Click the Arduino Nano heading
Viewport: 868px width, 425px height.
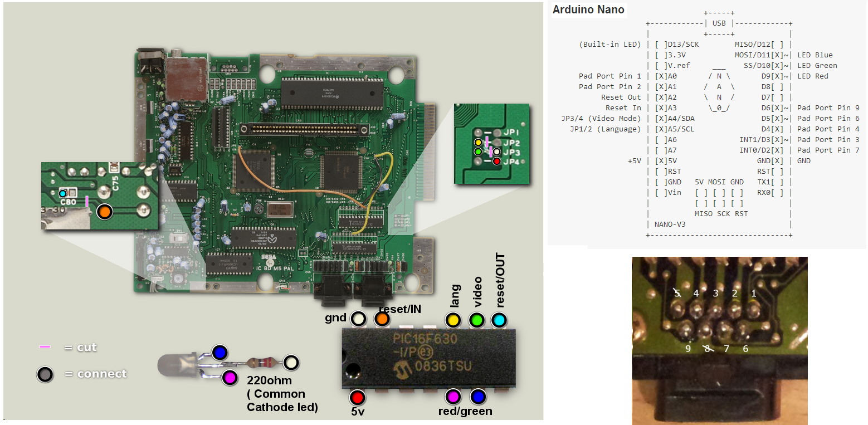(x=588, y=9)
